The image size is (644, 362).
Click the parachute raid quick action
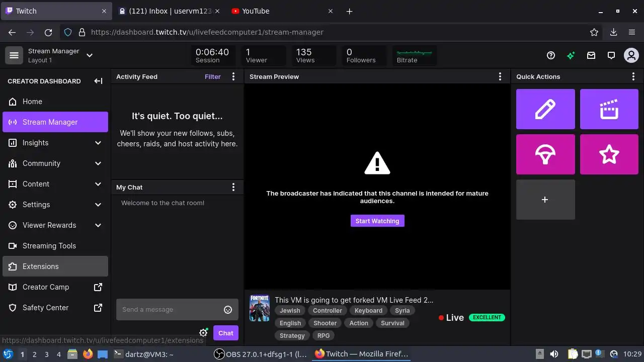(545, 154)
